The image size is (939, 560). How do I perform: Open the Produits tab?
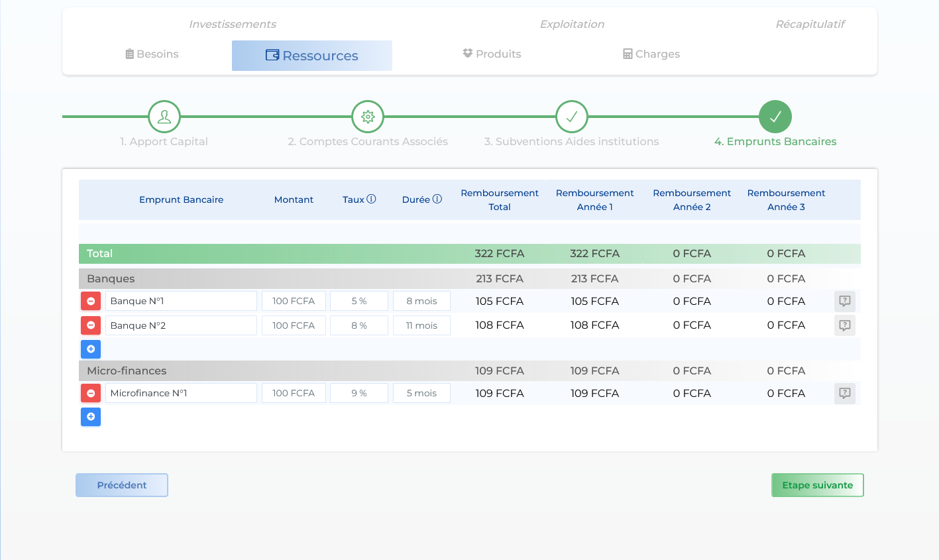click(492, 54)
